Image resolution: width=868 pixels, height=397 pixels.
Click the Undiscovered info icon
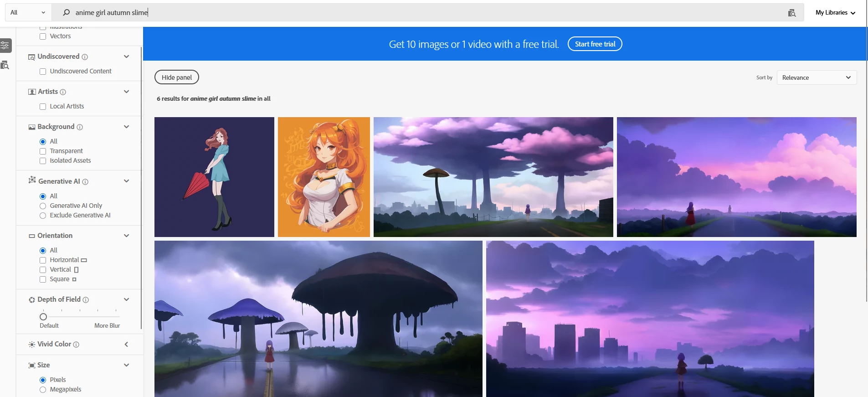(85, 57)
